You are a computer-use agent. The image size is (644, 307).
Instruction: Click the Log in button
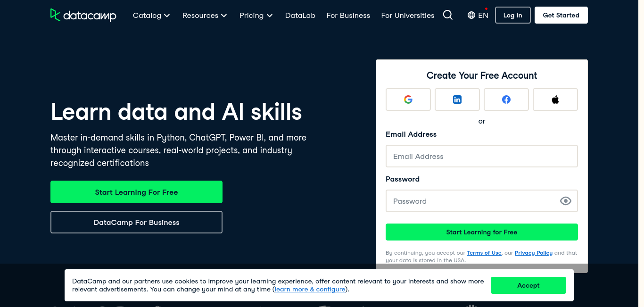[x=513, y=15]
